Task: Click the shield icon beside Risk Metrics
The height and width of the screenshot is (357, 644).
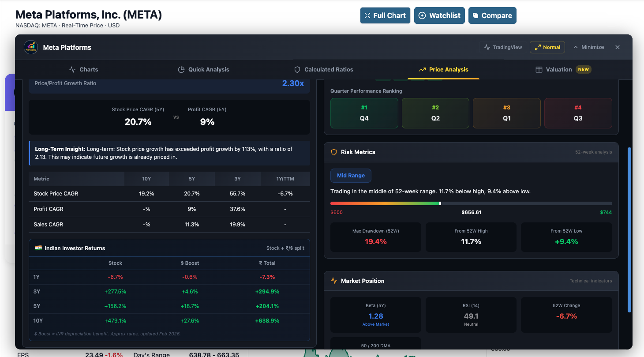Action: tap(334, 152)
